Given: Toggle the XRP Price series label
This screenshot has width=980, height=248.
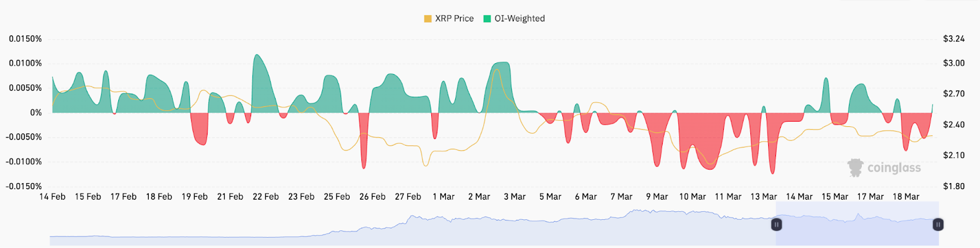Looking at the screenshot, I should click(454, 19).
